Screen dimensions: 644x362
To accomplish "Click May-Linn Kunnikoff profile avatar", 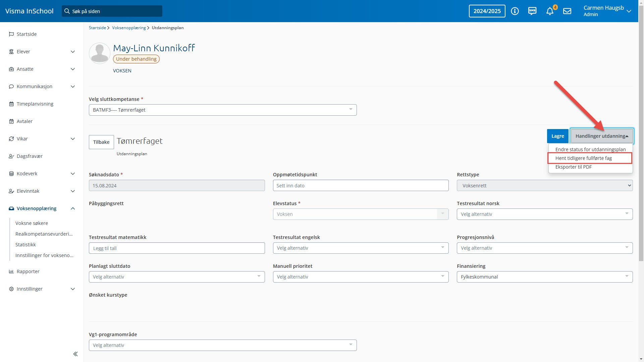I will pos(100,53).
